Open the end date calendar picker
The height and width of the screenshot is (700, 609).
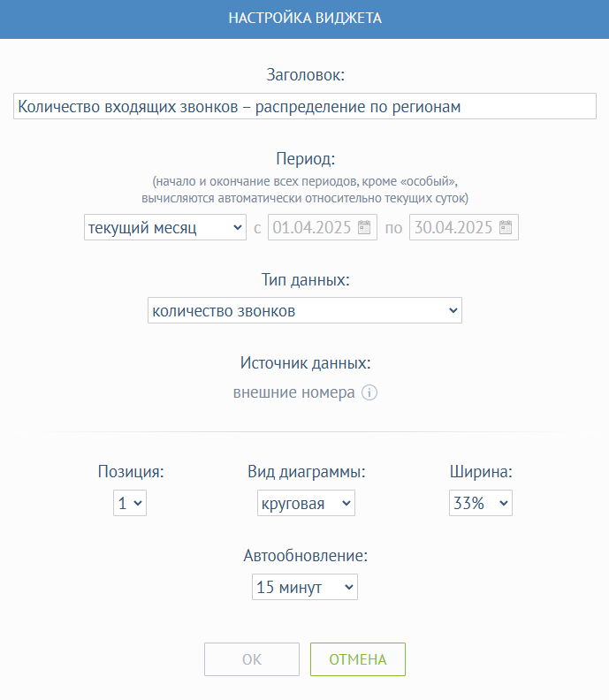pos(506,227)
